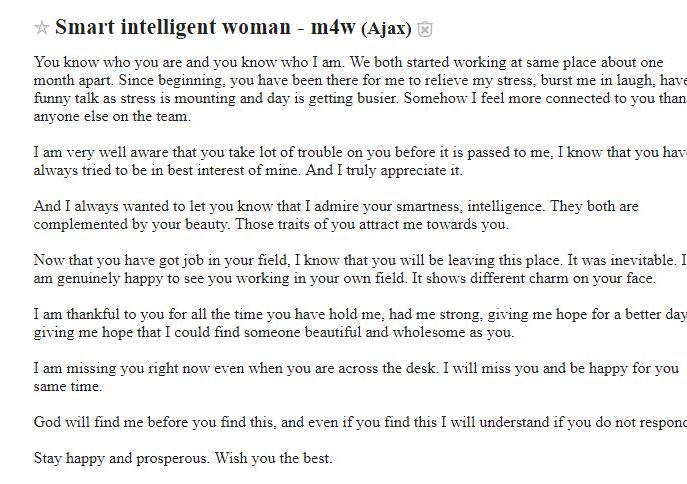The height and width of the screenshot is (484, 687).
Task: Click the line "same time."
Action: [x=68, y=387]
